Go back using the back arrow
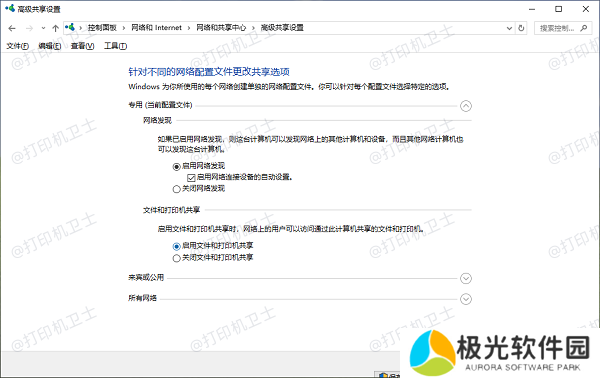This screenshot has width=600, height=378. click(12, 28)
